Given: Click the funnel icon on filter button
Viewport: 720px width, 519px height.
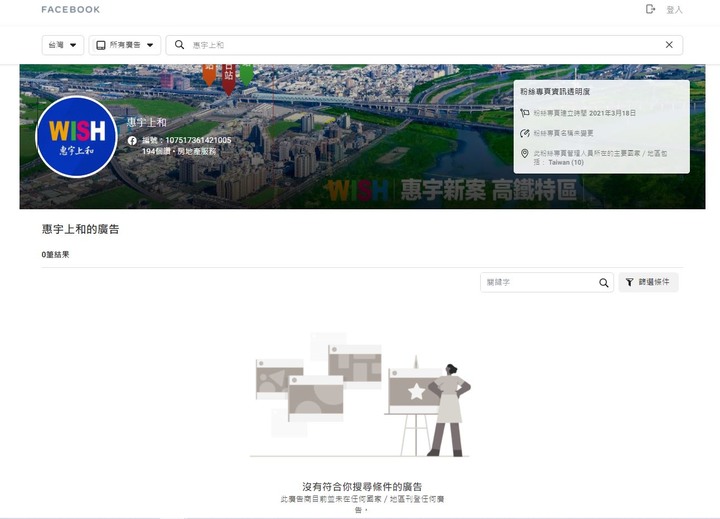Looking at the screenshot, I should pos(630,282).
